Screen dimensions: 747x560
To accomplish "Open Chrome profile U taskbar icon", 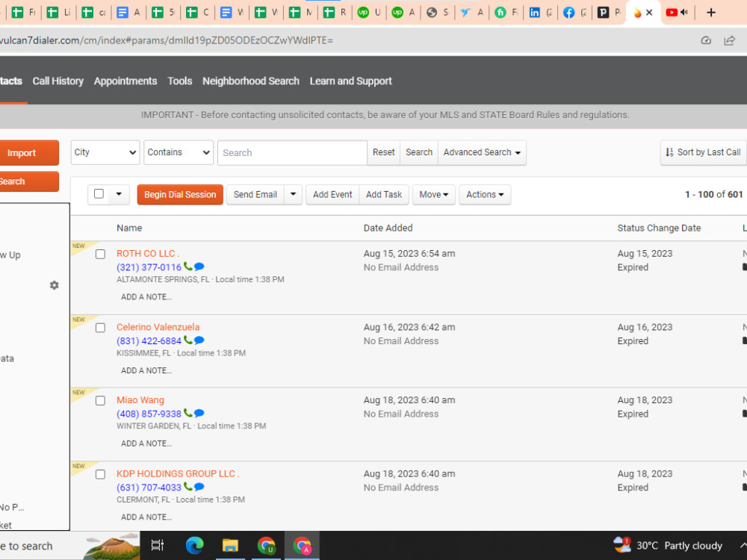I will click(266, 545).
